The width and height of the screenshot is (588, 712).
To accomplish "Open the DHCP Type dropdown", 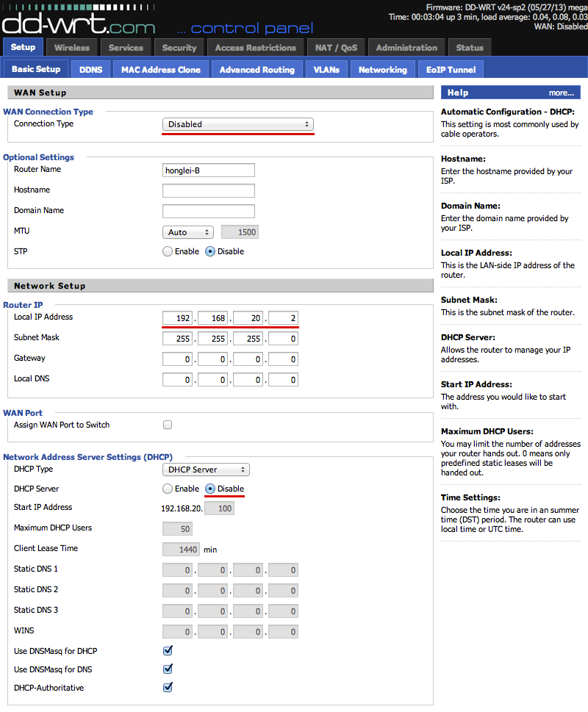I will [206, 470].
